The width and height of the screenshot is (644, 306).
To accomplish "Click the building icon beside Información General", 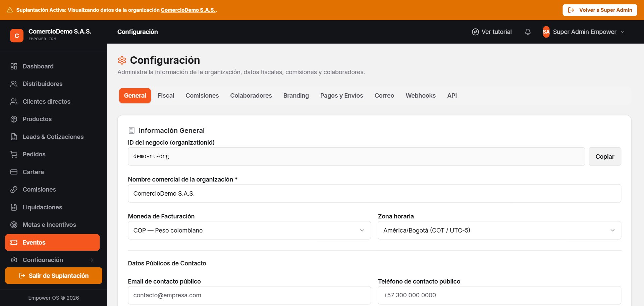I will pos(132,131).
